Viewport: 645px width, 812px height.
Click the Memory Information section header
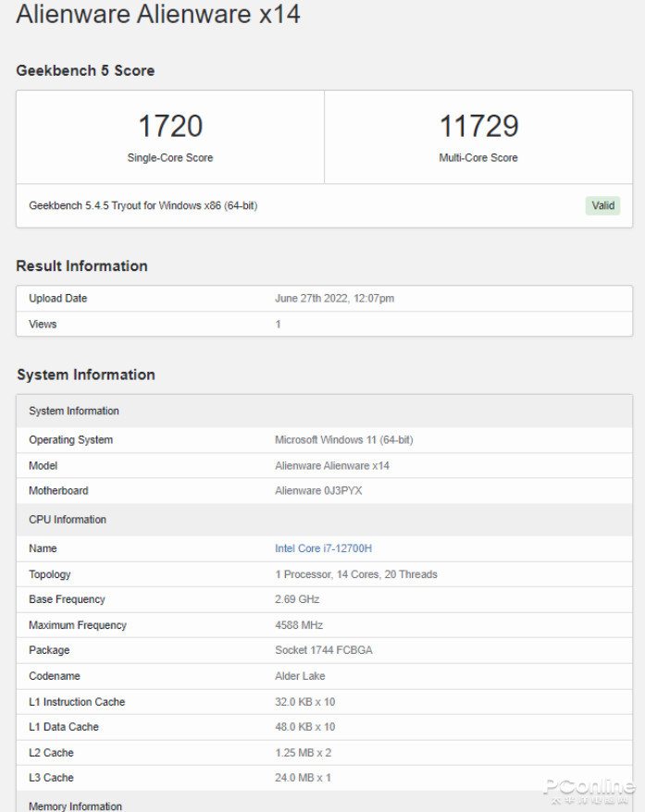coord(75,806)
